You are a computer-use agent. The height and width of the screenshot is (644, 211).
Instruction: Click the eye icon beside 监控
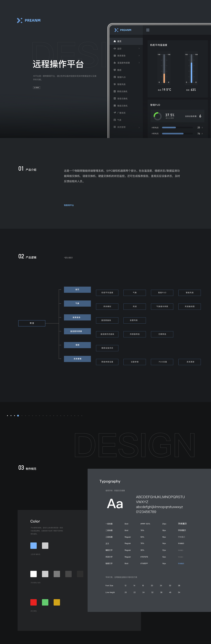pyautogui.click(x=115, y=48)
